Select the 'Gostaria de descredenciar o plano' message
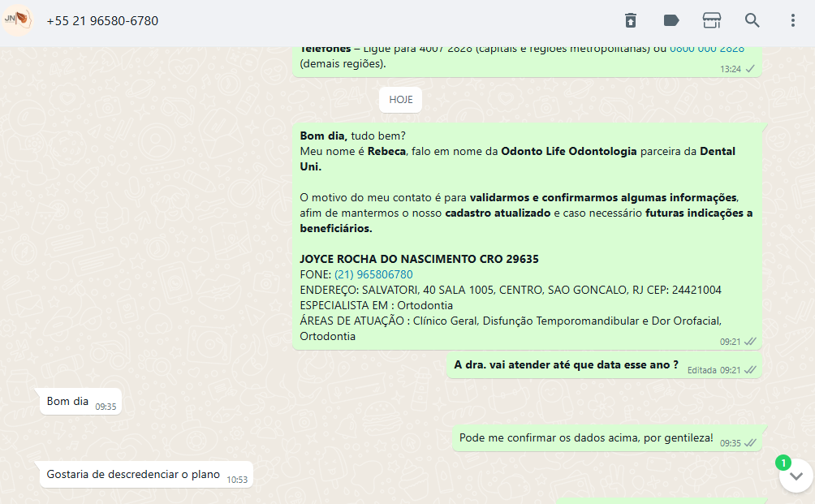The image size is (815, 504). (x=133, y=475)
